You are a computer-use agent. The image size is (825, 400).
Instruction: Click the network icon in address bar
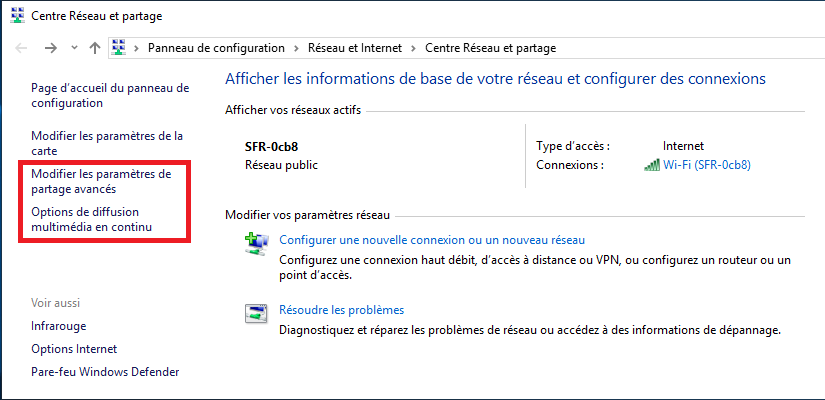click(x=120, y=48)
